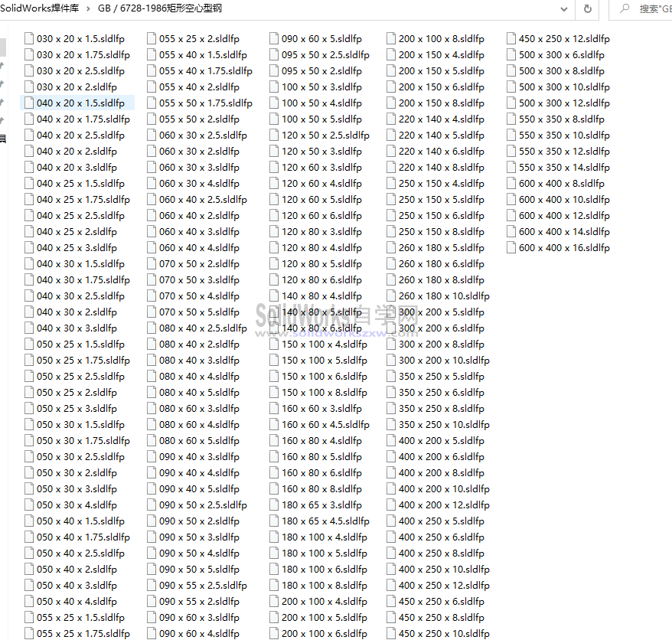Image resolution: width=672 pixels, height=640 pixels.
Task: Select file 040 x 20 x 1.5.sldlfp
Action: click(77, 103)
